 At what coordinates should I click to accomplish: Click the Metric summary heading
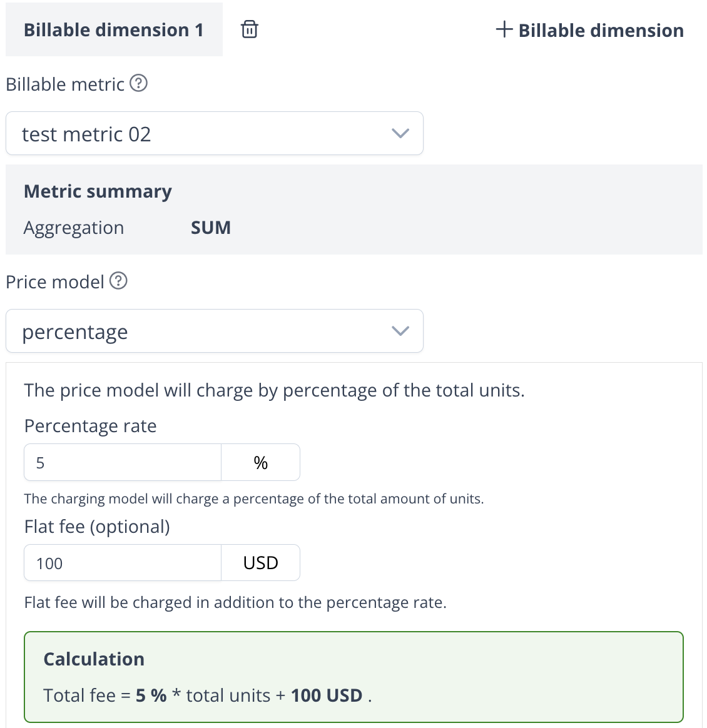tap(98, 191)
